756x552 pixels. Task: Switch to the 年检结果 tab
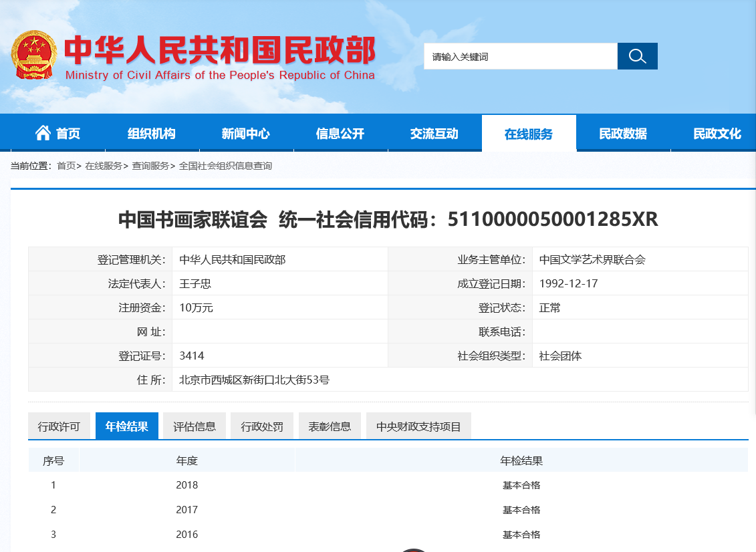coord(127,426)
